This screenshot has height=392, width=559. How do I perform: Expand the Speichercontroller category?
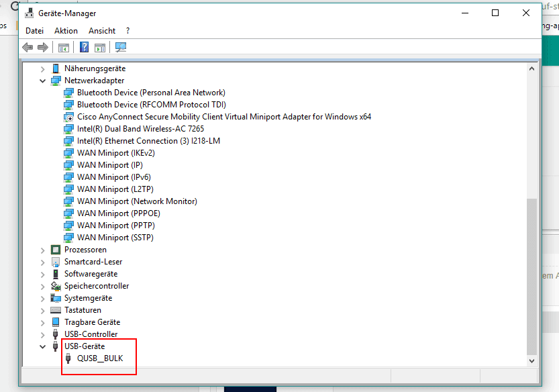point(43,287)
